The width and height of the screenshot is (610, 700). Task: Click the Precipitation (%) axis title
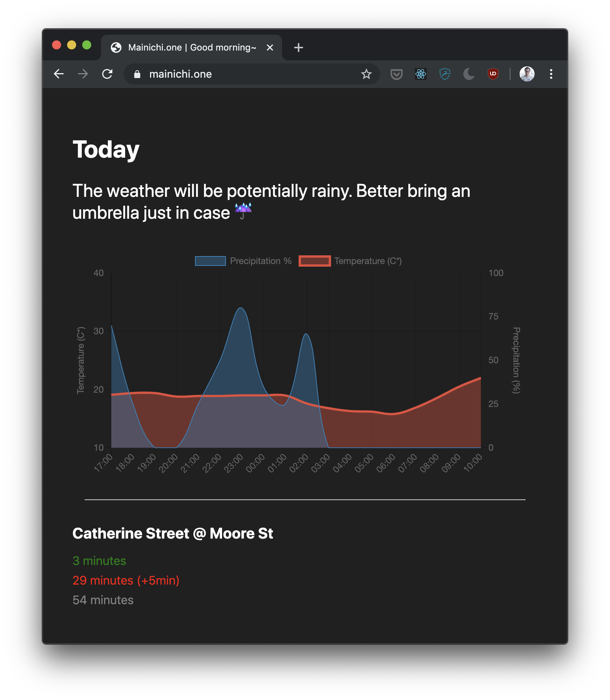coord(516,360)
